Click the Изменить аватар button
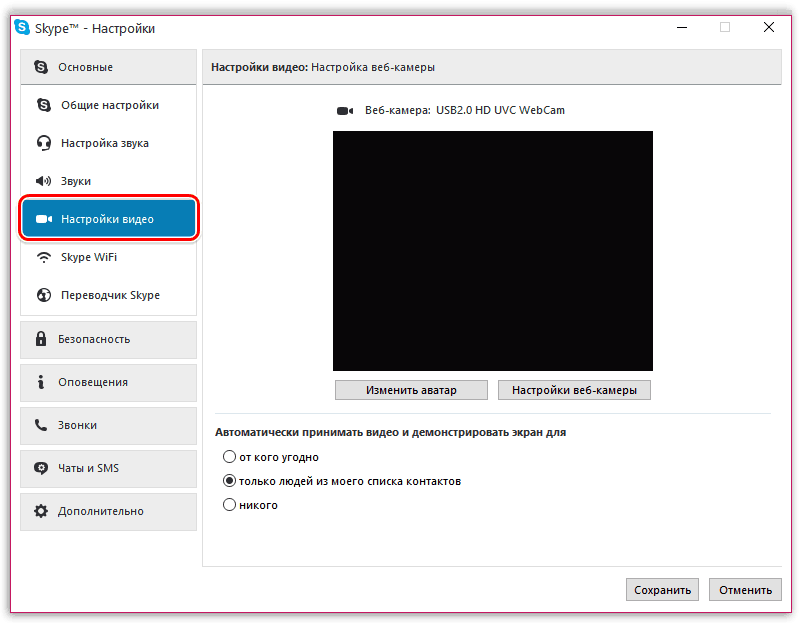Image resolution: width=802 pixels, height=623 pixels. tap(411, 390)
